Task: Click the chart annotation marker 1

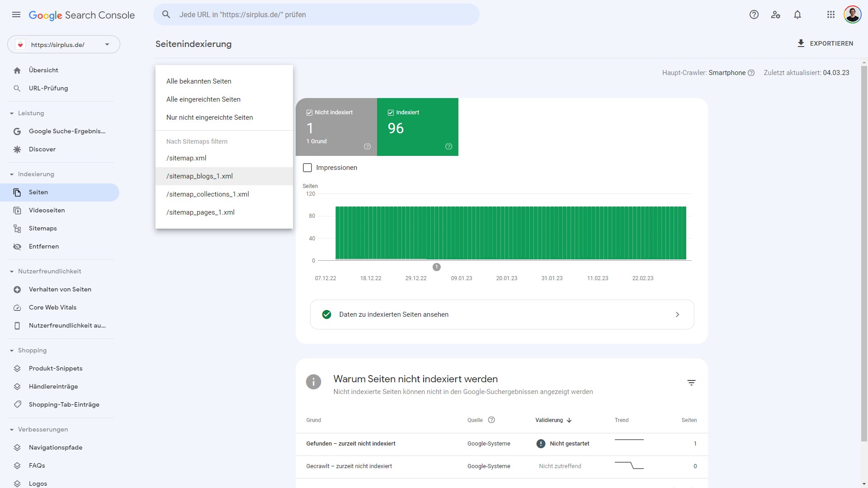Action: (436, 267)
